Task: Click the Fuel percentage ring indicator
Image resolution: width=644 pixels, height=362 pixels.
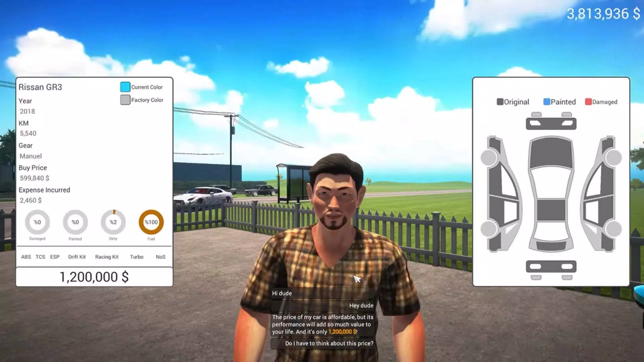Action: coord(151,222)
